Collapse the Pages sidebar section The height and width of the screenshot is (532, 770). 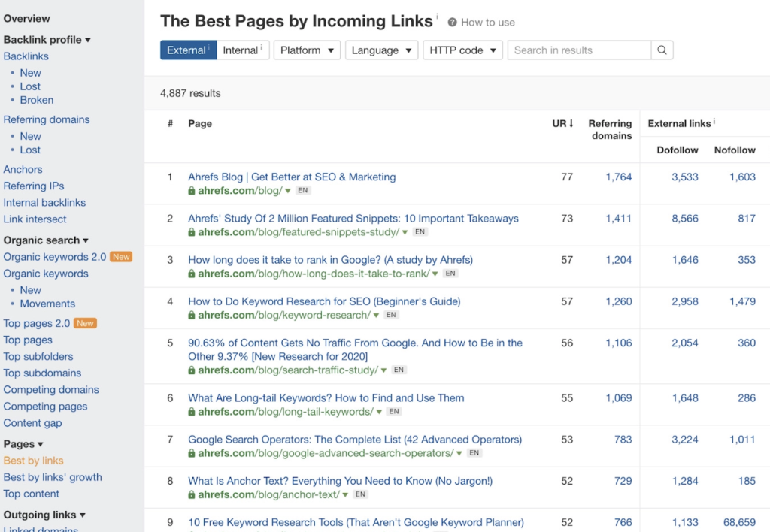[x=23, y=444]
